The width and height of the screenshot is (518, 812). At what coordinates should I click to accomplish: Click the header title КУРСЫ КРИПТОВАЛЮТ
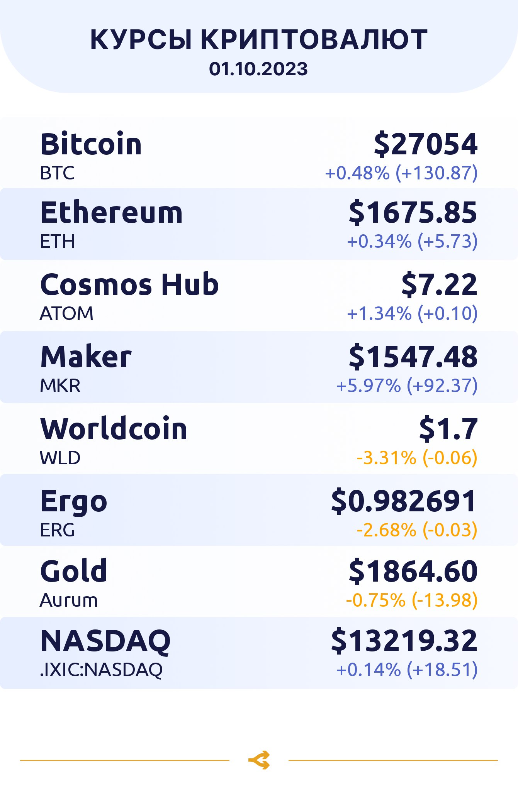tap(258, 40)
